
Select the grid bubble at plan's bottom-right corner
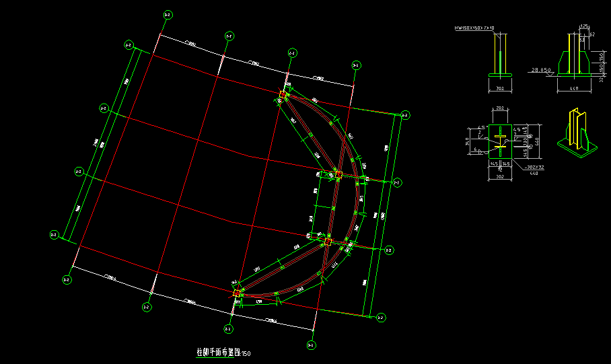tap(380, 318)
